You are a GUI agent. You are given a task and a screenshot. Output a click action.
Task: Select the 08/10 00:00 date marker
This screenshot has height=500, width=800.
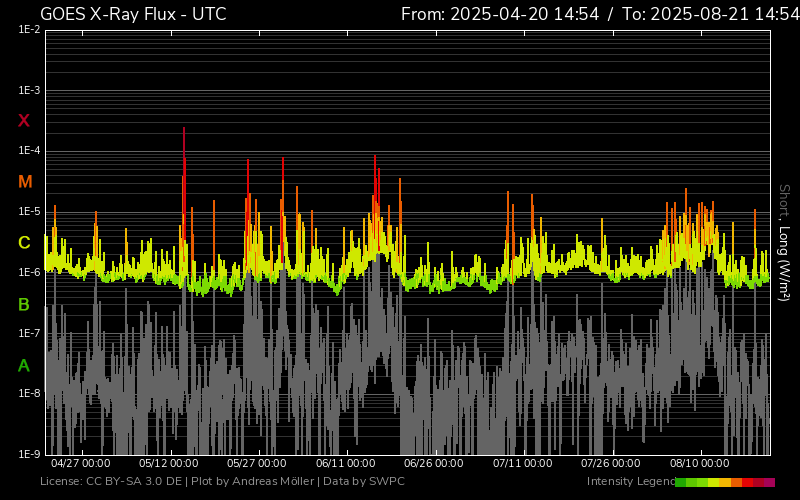699,464
